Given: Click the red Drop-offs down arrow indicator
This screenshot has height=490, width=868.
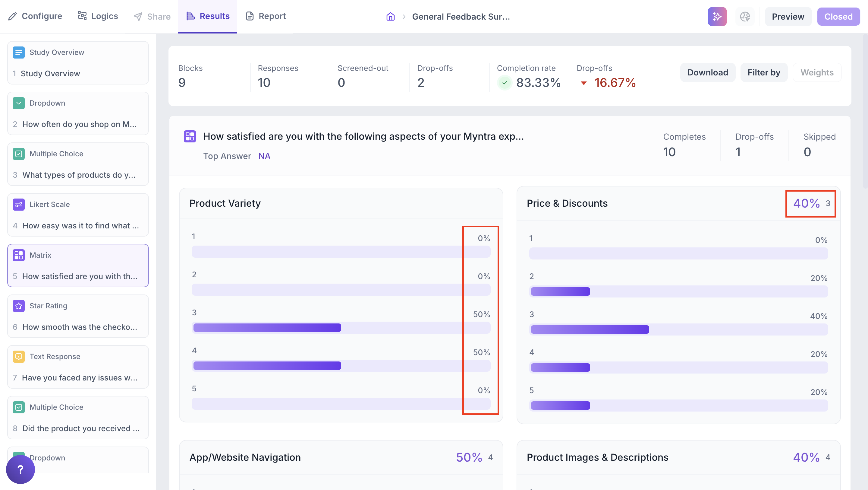Looking at the screenshot, I should tap(583, 83).
